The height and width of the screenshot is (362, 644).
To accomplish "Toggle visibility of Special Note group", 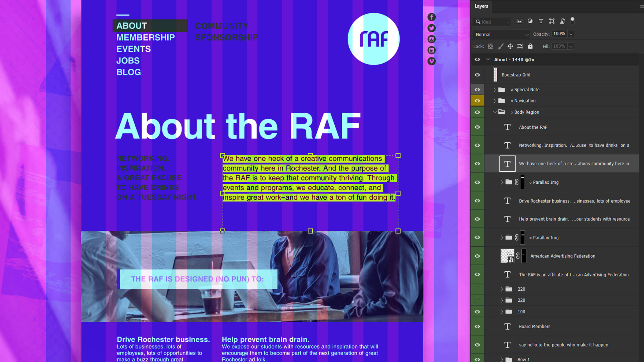I will [x=477, y=90].
